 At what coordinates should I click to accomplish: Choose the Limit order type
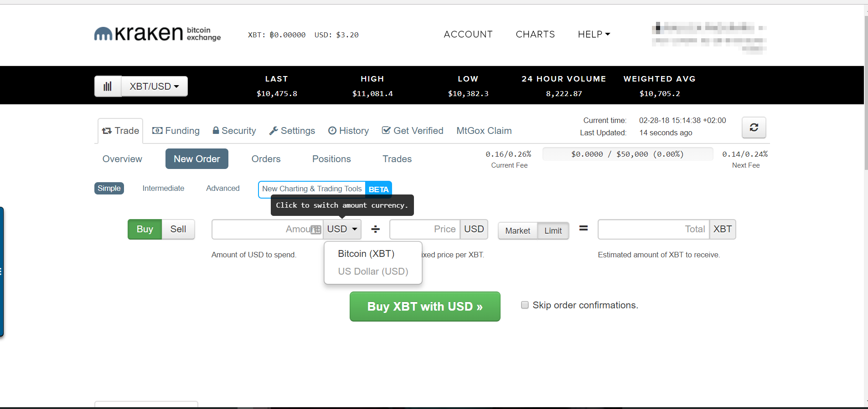click(x=553, y=231)
